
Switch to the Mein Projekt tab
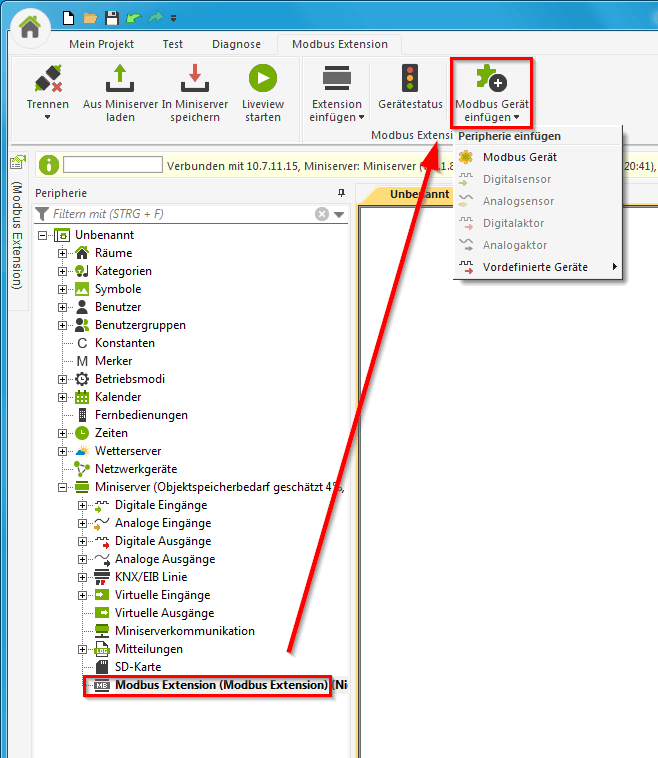(101, 44)
